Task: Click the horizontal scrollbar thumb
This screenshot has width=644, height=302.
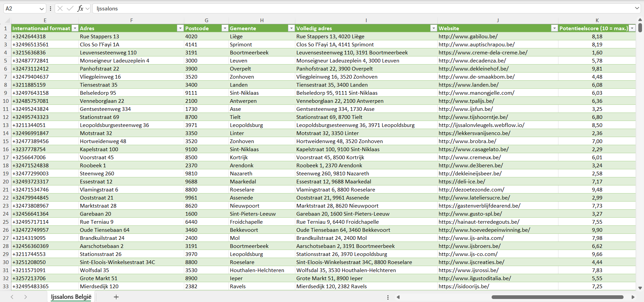Action: tap(557, 297)
